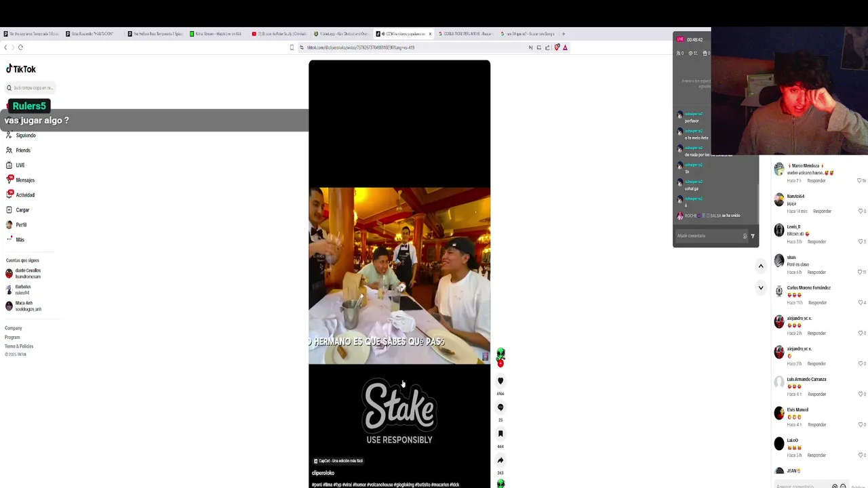Open the LIVE sidebar section
Image resolution: width=868 pixels, height=488 pixels.
[15, 165]
